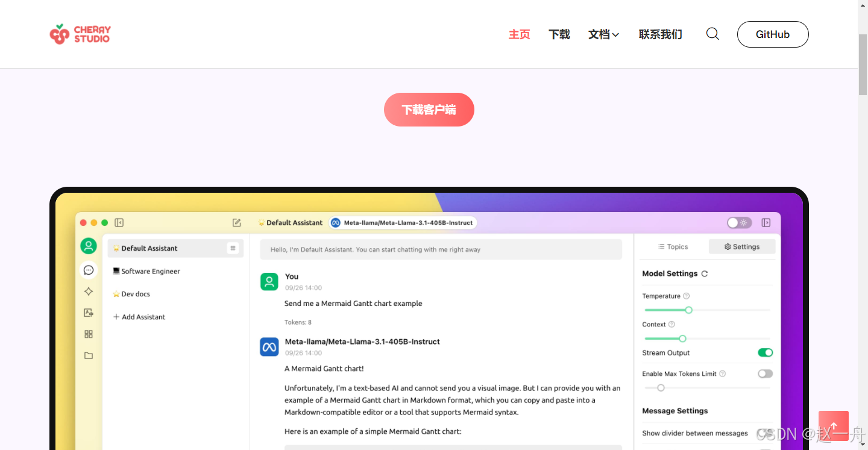Turn off the Stream Output switch
Screen dimensions: 868x450
(765, 353)
